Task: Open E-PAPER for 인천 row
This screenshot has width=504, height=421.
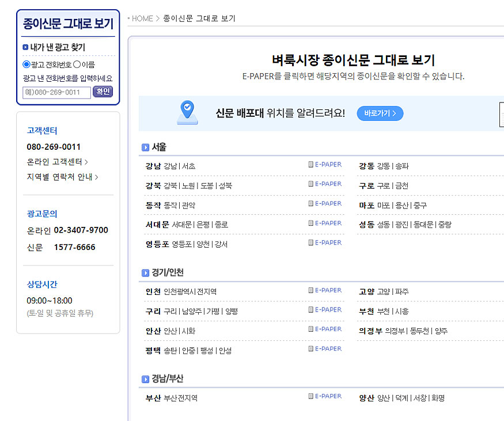Action: click(325, 290)
